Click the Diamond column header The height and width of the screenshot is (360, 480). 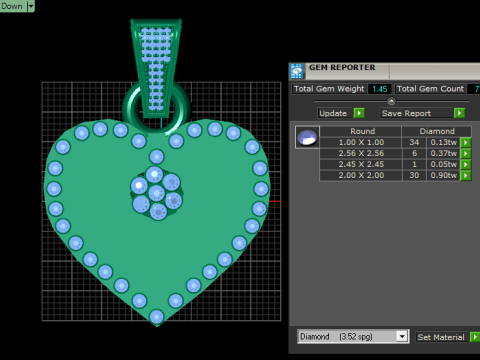pos(437,131)
